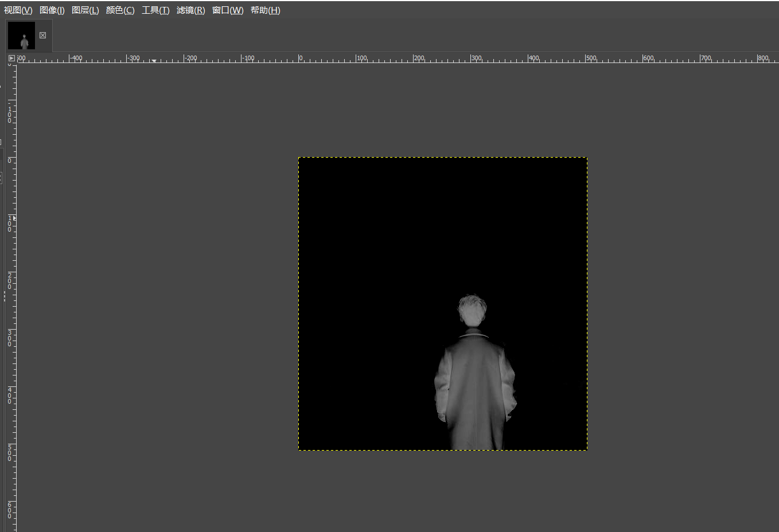Click the person in the canvas image
The image size is (779, 532).
pos(475,373)
